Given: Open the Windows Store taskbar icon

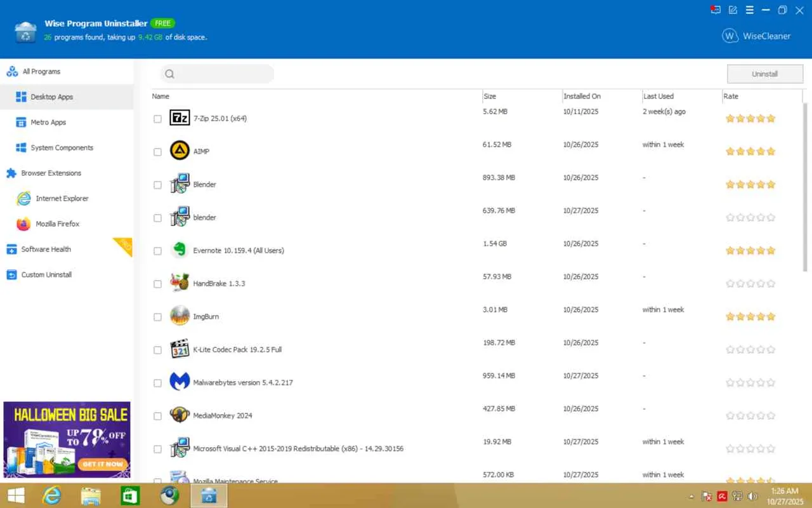Looking at the screenshot, I should [x=130, y=495].
